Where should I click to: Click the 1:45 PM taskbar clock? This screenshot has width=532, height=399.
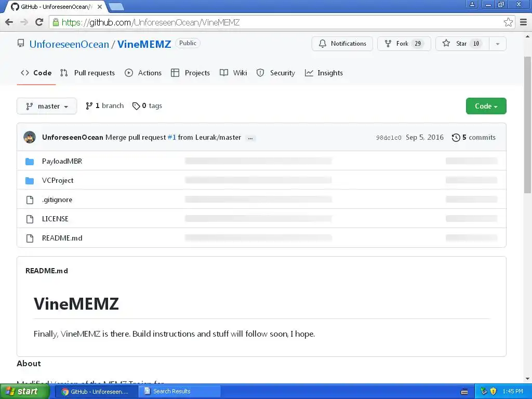(513, 392)
